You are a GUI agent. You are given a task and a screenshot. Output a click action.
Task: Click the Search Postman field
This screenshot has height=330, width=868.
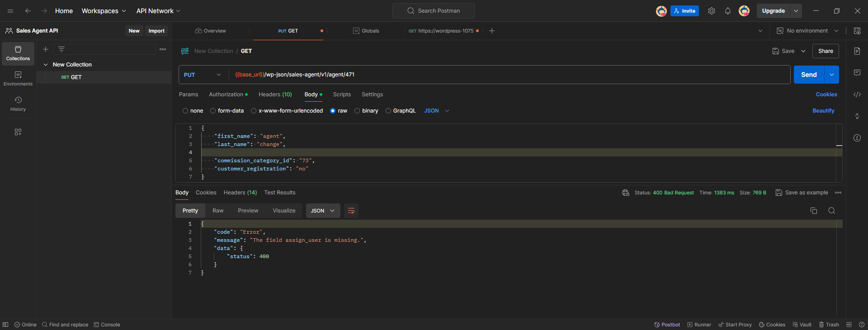click(434, 11)
